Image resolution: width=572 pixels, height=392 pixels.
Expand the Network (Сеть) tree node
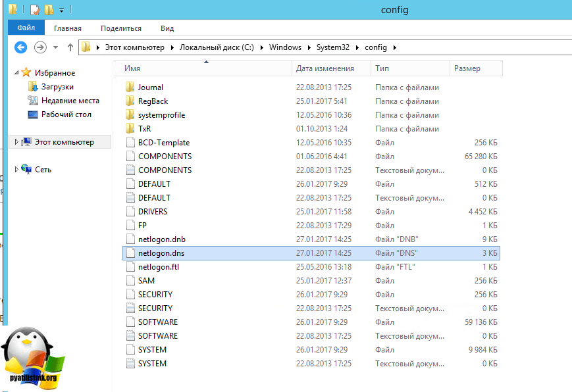pyautogui.click(x=17, y=170)
